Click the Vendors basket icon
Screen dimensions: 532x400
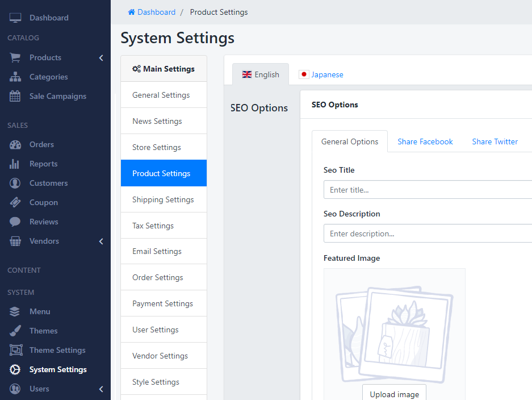(15, 241)
